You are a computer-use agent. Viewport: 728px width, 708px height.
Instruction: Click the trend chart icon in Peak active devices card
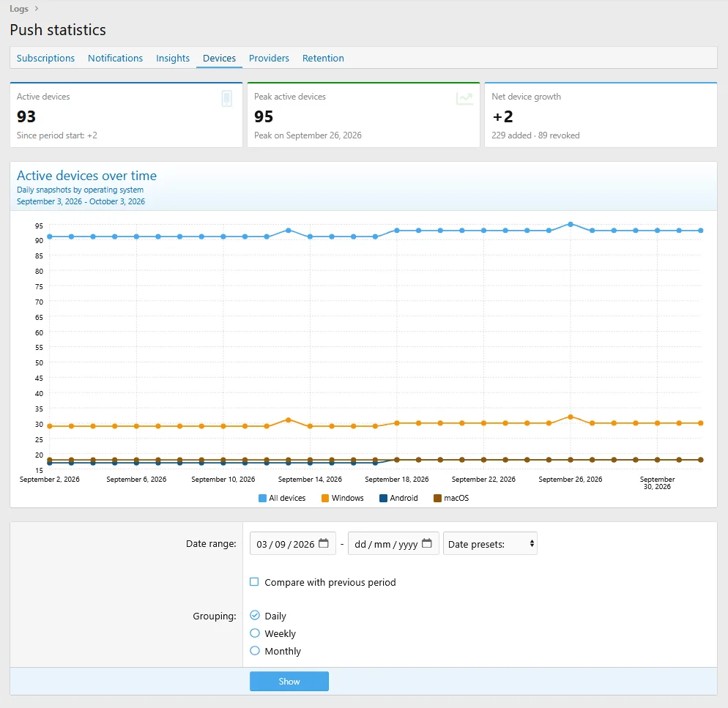click(x=464, y=98)
